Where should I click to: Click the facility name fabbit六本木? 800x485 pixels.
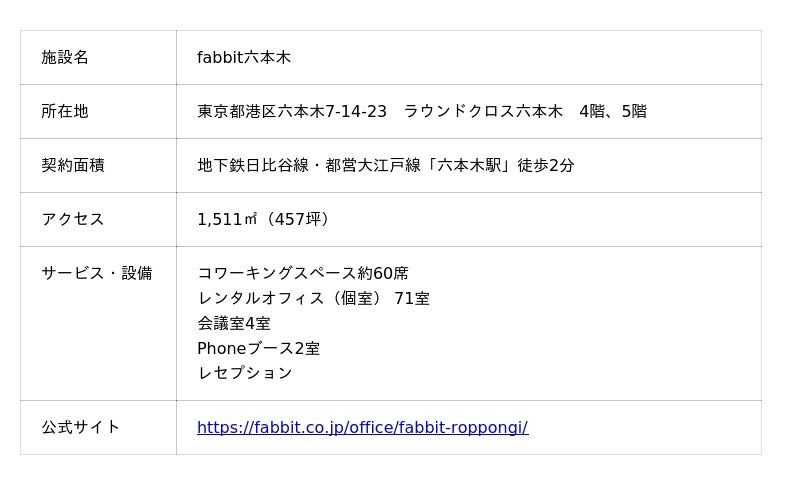tap(244, 58)
